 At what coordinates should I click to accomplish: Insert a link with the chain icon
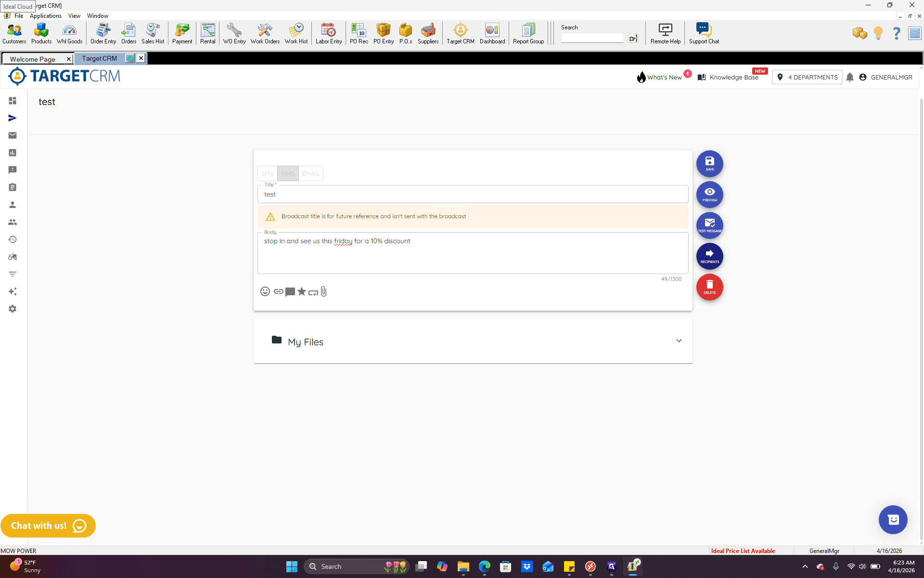[x=278, y=291]
